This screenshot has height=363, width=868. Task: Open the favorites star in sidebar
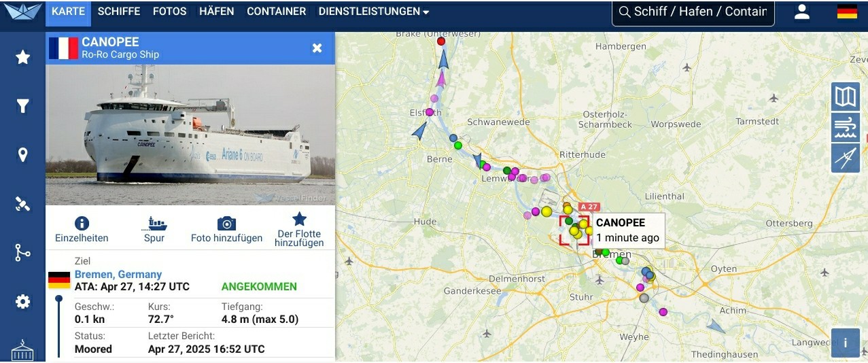click(22, 57)
